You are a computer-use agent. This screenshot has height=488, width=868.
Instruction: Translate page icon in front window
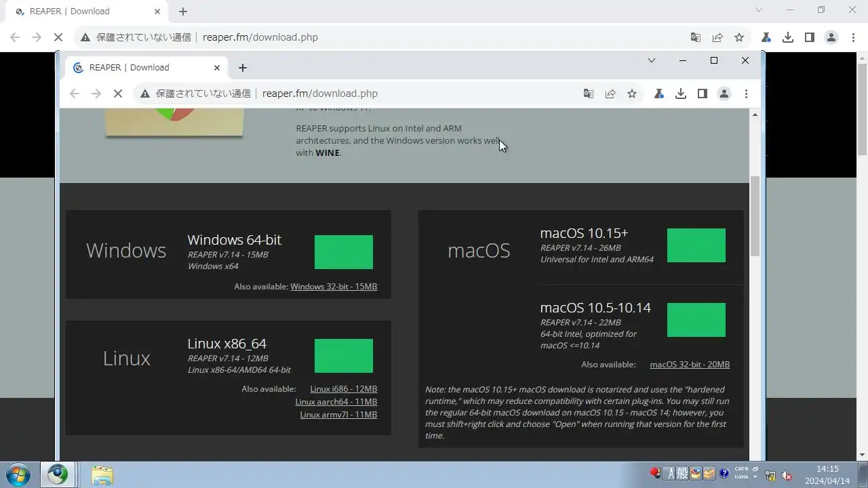point(589,94)
